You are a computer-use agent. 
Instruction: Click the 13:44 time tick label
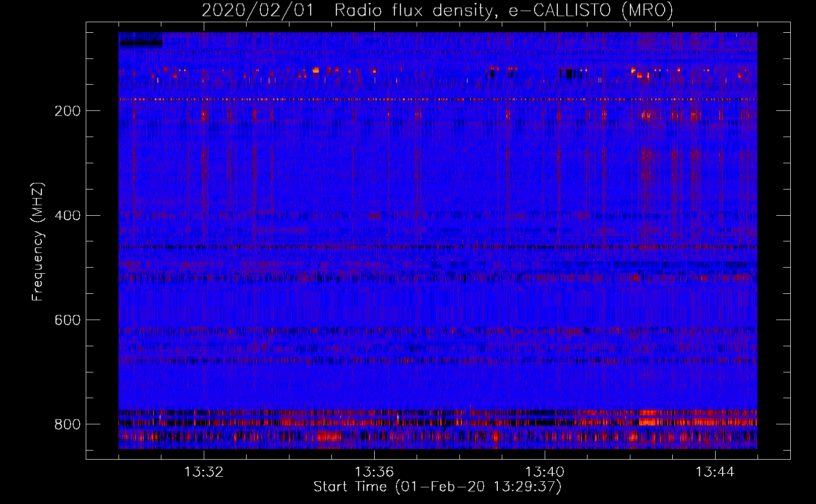click(x=715, y=472)
